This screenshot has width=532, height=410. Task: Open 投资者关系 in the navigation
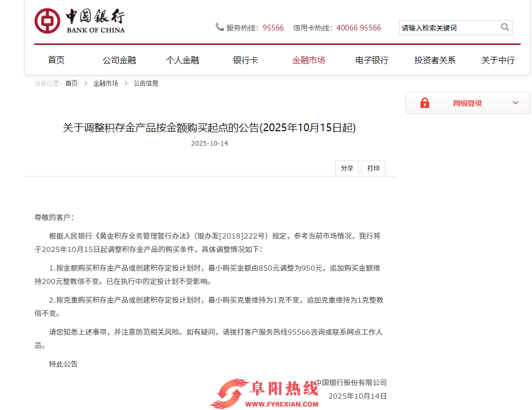point(435,60)
